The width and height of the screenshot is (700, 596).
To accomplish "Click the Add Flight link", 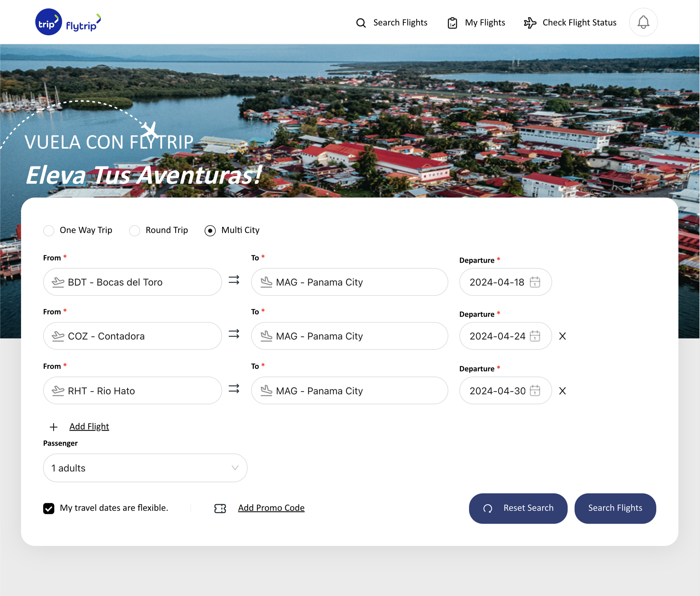I will (x=89, y=426).
